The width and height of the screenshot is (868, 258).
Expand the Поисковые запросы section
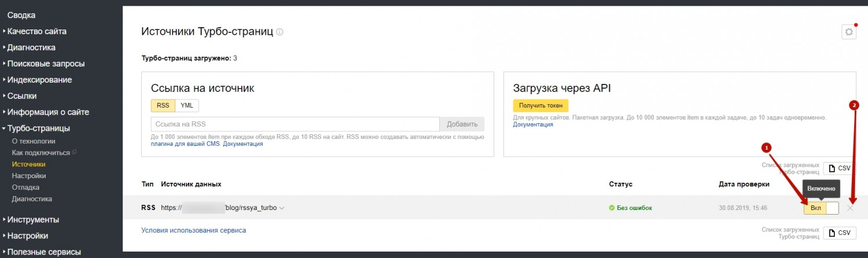[46, 64]
